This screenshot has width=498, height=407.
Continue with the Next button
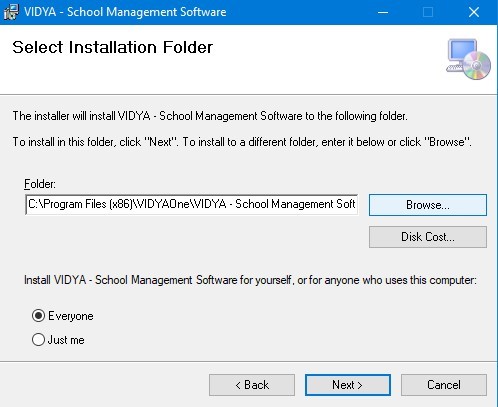click(348, 385)
